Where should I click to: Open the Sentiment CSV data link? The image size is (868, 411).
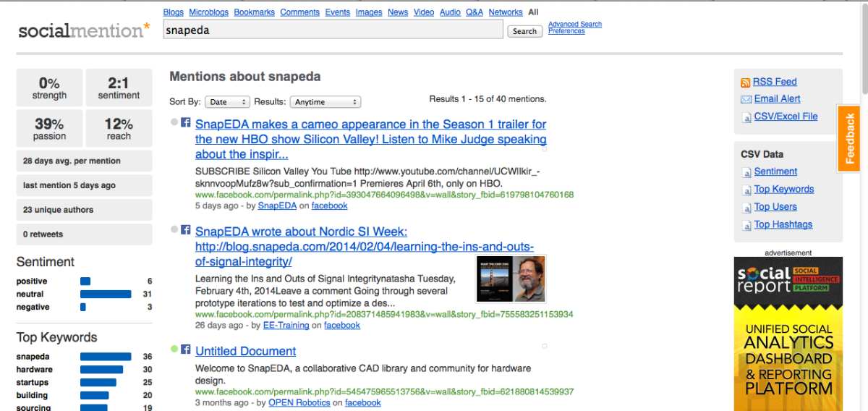click(x=775, y=171)
